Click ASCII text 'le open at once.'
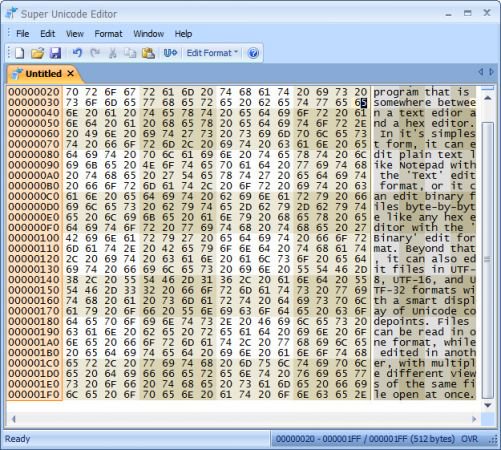The width and height of the screenshot is (501, 450). tap(424, 395)
